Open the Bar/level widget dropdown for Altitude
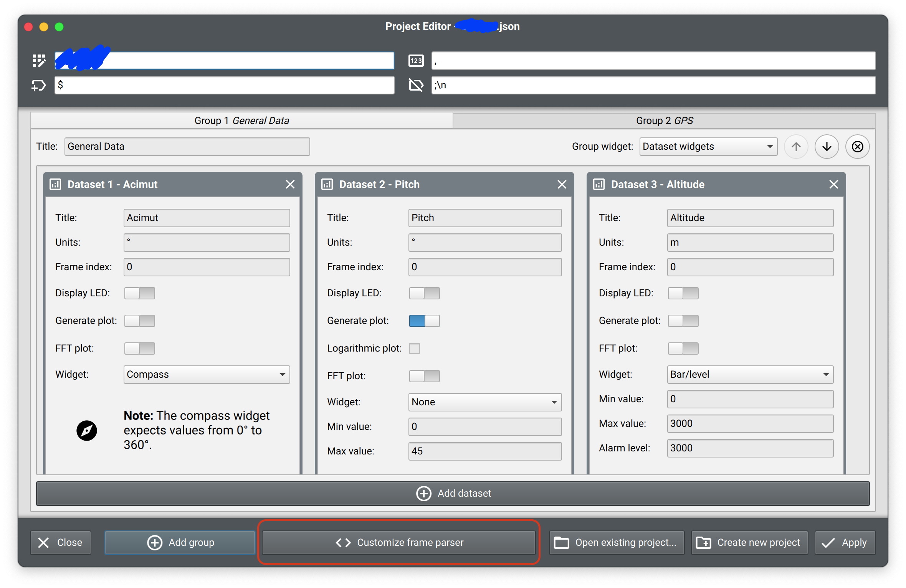The image size is (906, 588). 749,374
